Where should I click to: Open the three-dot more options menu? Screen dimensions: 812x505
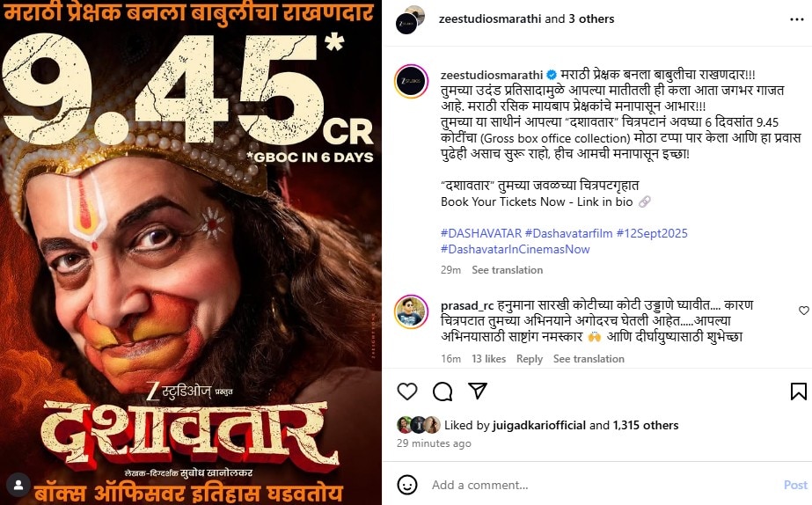[796, 19]
